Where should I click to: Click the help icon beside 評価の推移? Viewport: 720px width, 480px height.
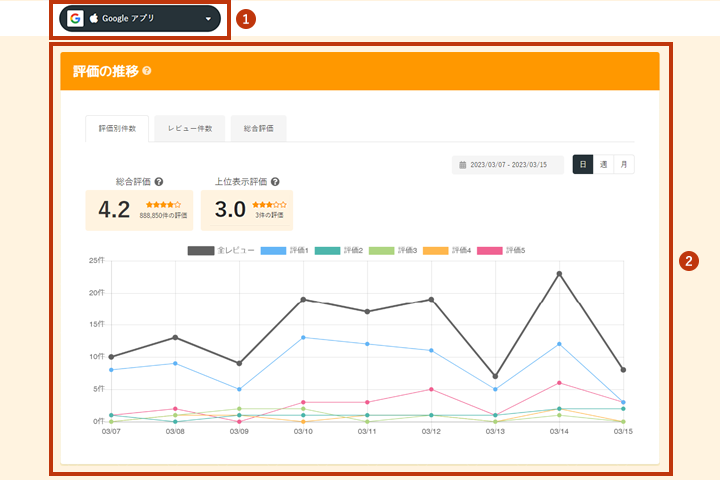click(147, 71)
